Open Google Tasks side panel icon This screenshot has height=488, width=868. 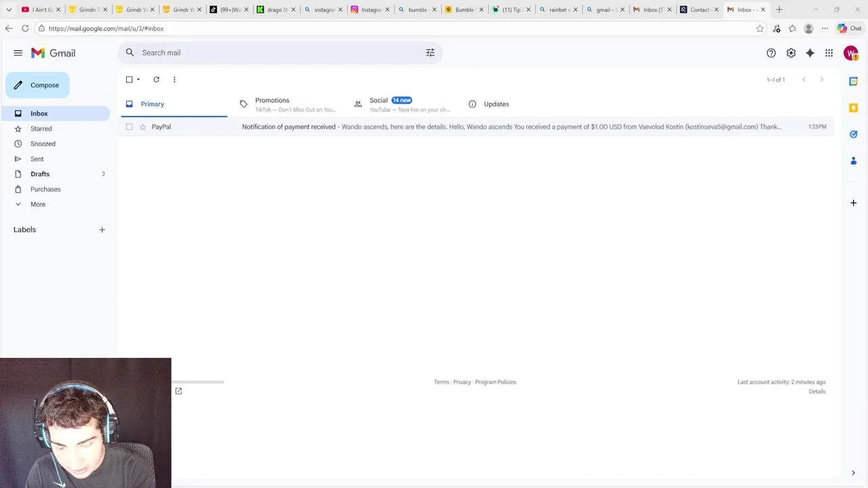pos(854,134)
